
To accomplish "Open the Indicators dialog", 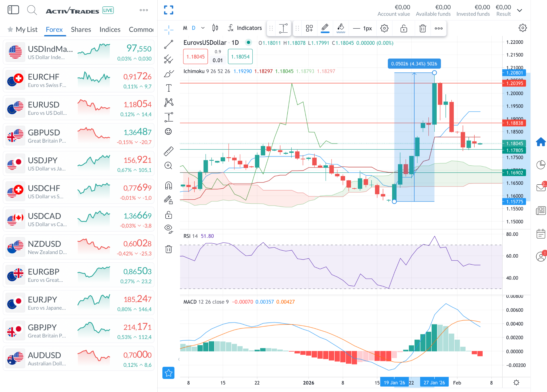I will pos(245,28).
